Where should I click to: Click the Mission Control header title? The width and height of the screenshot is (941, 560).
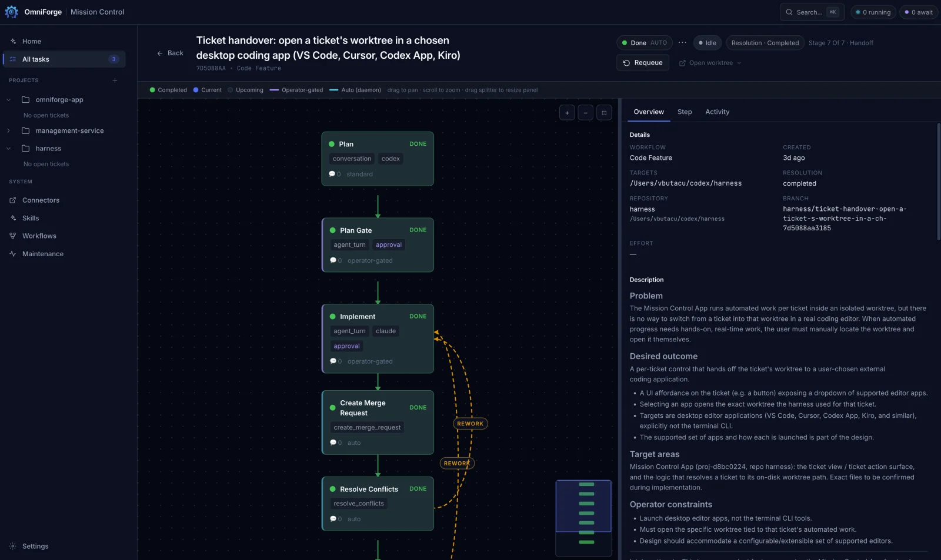97,12
